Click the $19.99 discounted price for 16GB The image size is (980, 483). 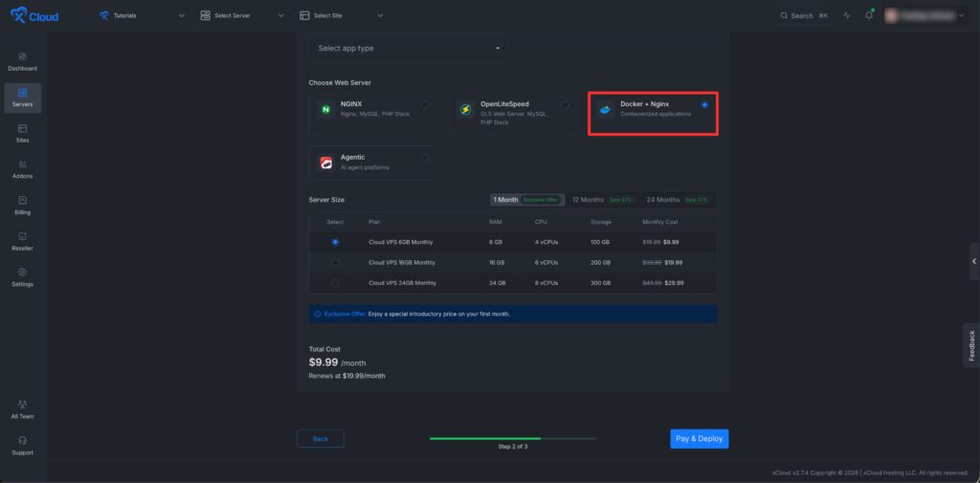674,262
